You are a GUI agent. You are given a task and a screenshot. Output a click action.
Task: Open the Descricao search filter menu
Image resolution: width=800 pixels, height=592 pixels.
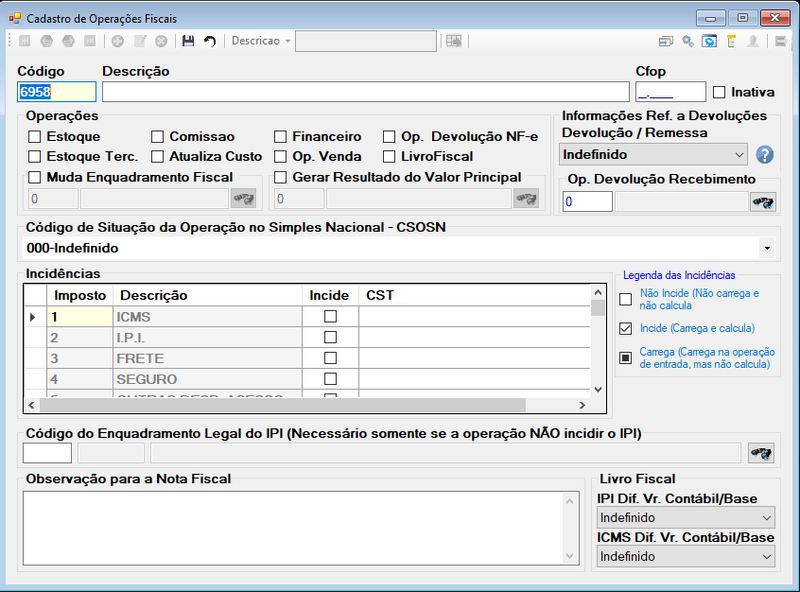pyautogui.click(x=261, y=41)
